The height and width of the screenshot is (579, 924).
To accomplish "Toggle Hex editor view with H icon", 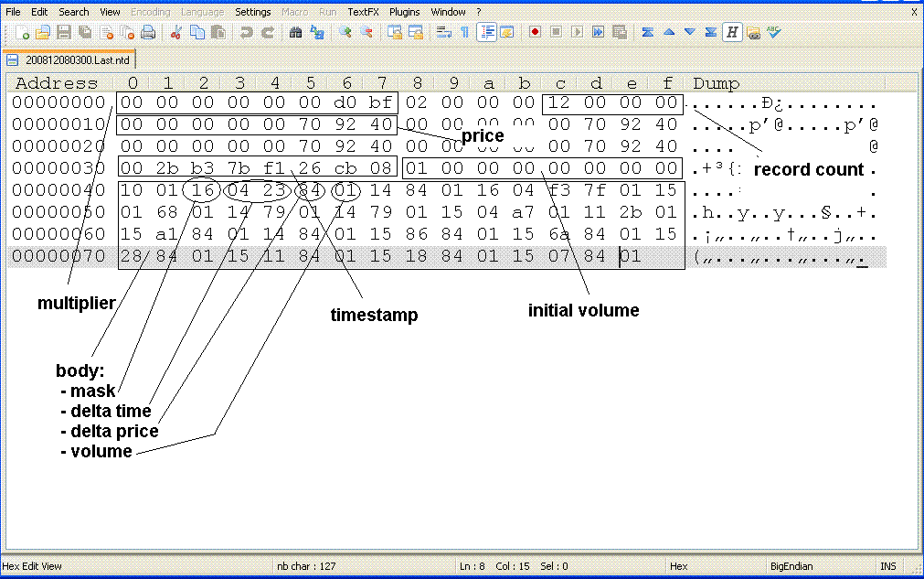I will click(732, 32).
